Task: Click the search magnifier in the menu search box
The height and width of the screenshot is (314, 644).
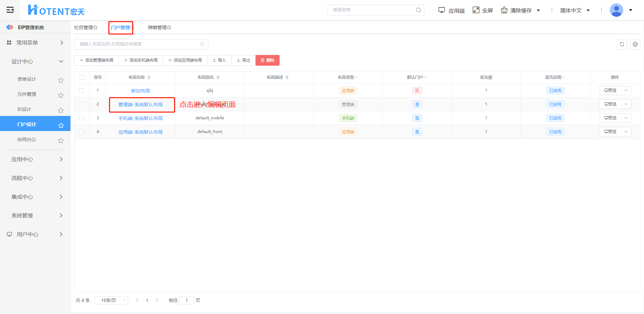Action: coord(418,10)
